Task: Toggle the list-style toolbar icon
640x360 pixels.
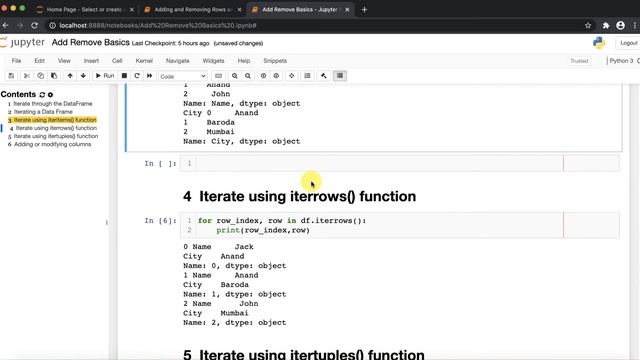Action: coord(307,76)
